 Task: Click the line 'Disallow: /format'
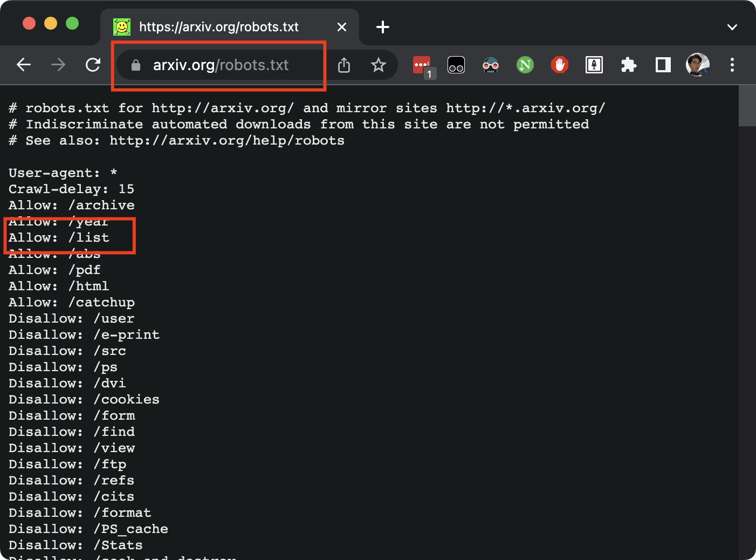80,513
